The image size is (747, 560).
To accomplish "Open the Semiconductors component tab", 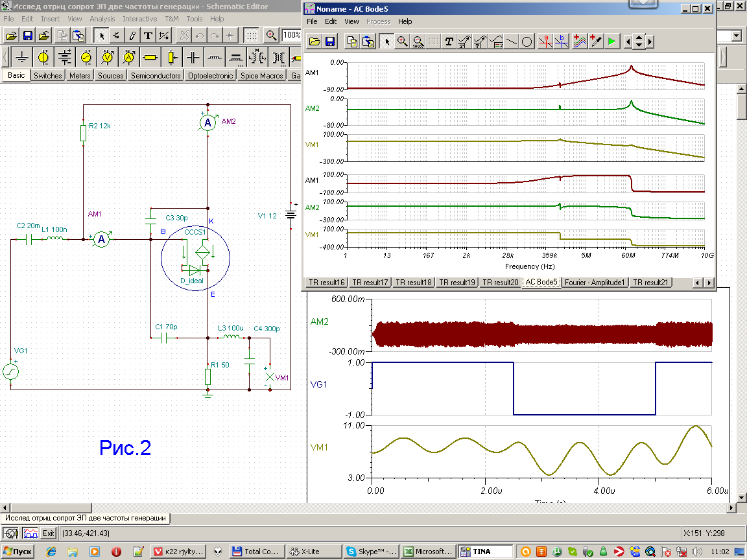I will pos(156,76).
